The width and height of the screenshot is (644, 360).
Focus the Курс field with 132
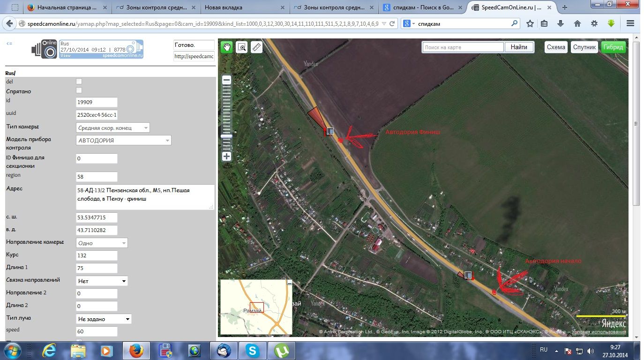coord(97,255)
